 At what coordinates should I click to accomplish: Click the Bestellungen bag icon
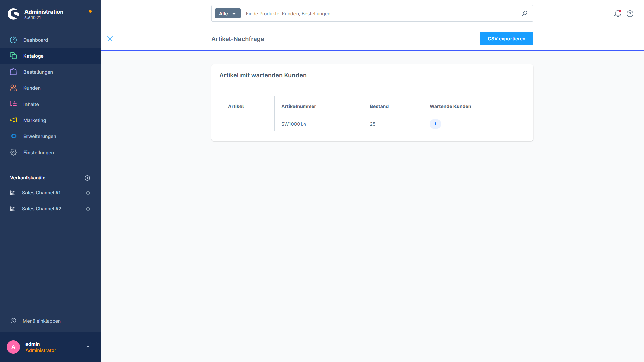(13, 72)
